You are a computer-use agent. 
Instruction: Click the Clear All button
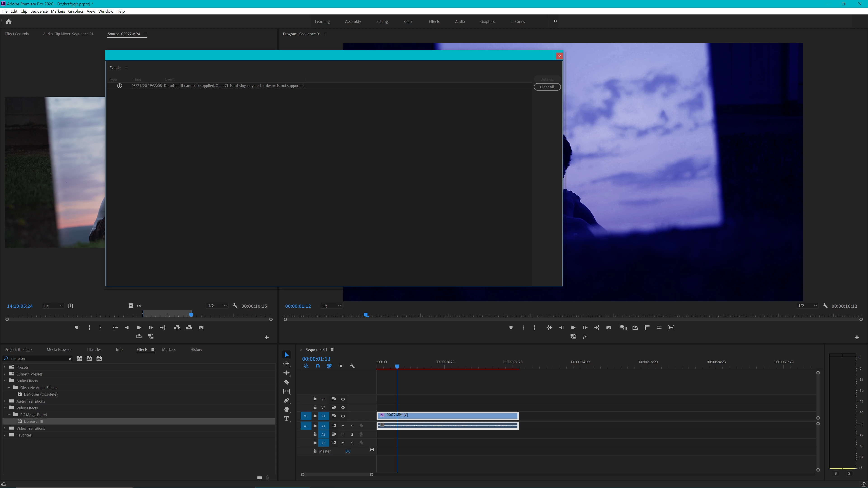(x=547, y=87)
